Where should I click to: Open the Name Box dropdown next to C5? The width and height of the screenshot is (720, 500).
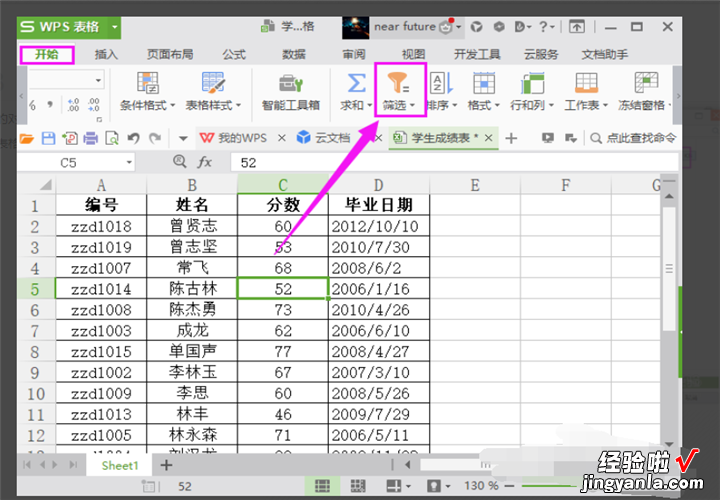pyautogui.click(x=129, y=163)
